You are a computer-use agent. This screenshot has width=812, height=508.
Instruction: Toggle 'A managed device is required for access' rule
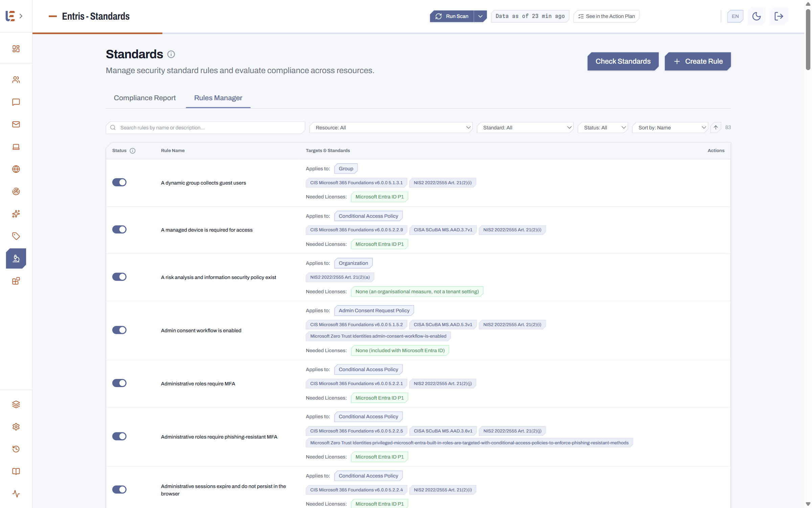point(119,230)
